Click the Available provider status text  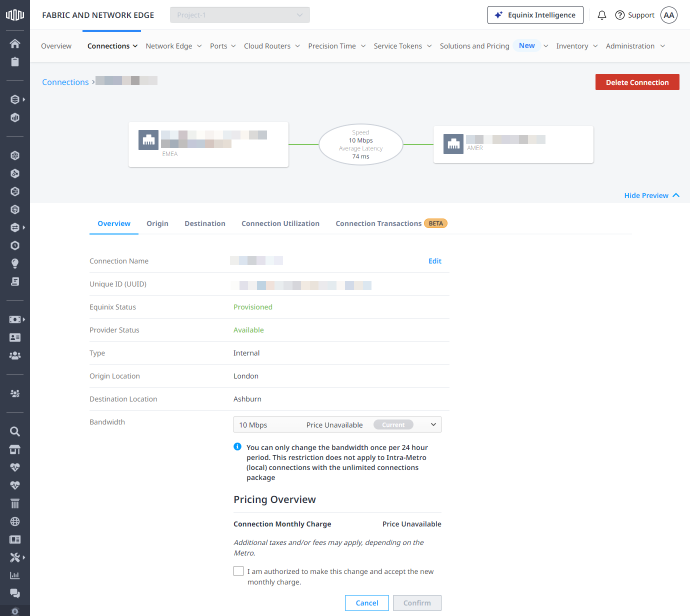click(248, 330)
